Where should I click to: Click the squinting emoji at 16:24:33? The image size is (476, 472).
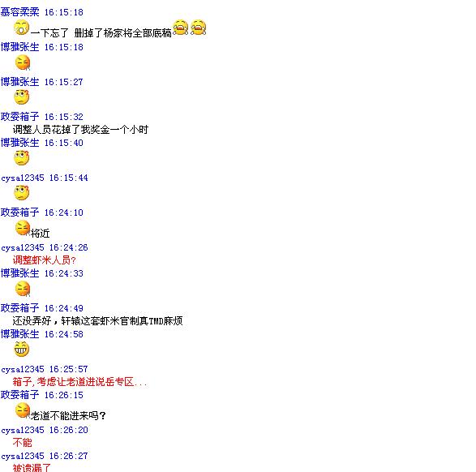(23, 289)
